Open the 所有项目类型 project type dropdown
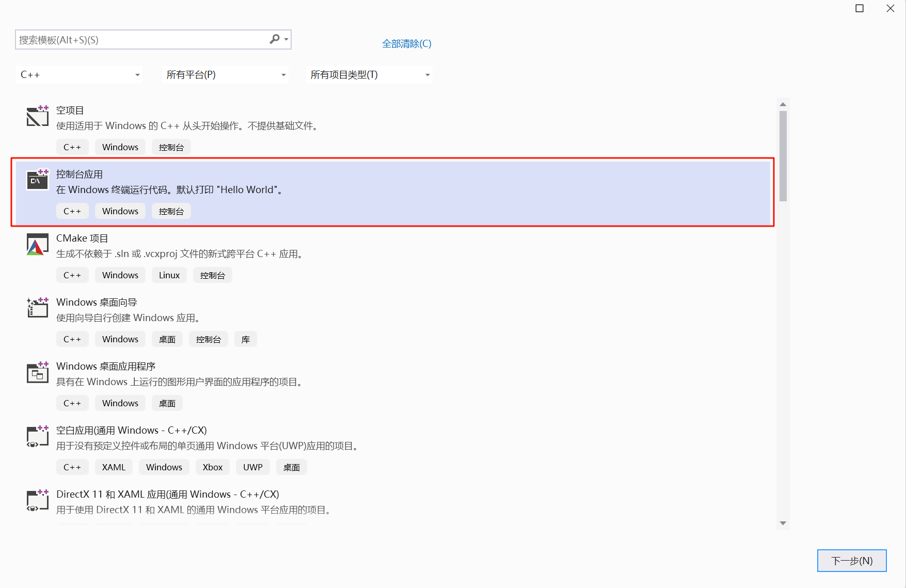The height and width of the screenshot is (588, 906). 369,75
